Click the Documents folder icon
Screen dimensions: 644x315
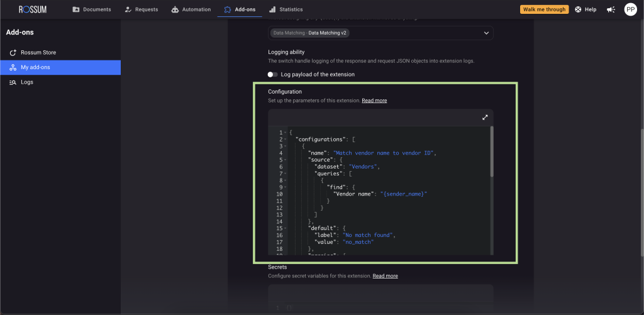coord(76,9)
